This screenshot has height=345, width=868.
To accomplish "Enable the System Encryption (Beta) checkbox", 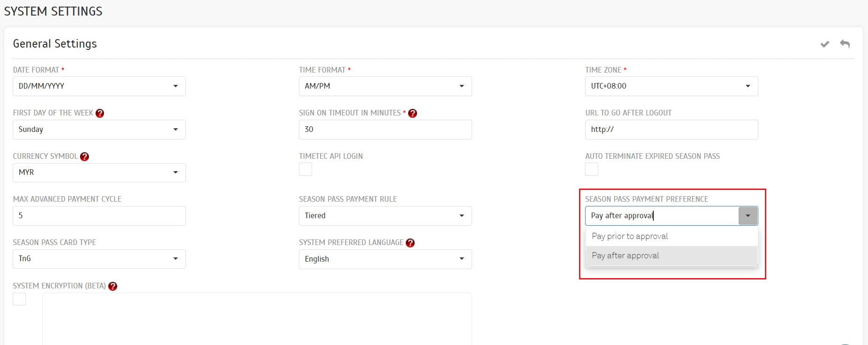I will click(19, 299).
